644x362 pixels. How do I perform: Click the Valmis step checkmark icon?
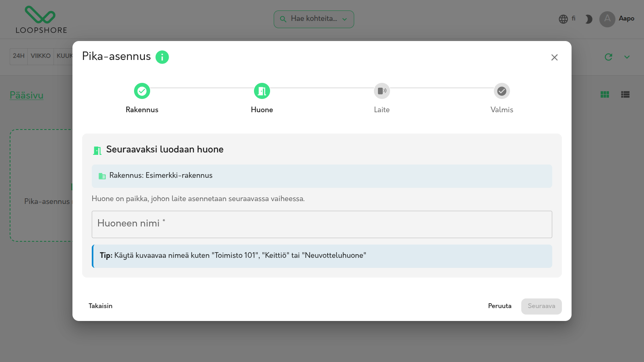coord(502,91)
